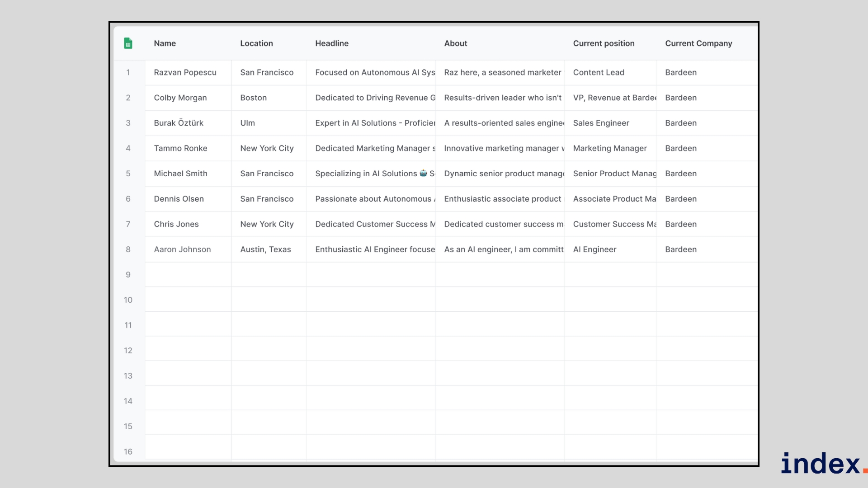
Task: Select the Burak Öztürk name cell
Action: (179, 123)
